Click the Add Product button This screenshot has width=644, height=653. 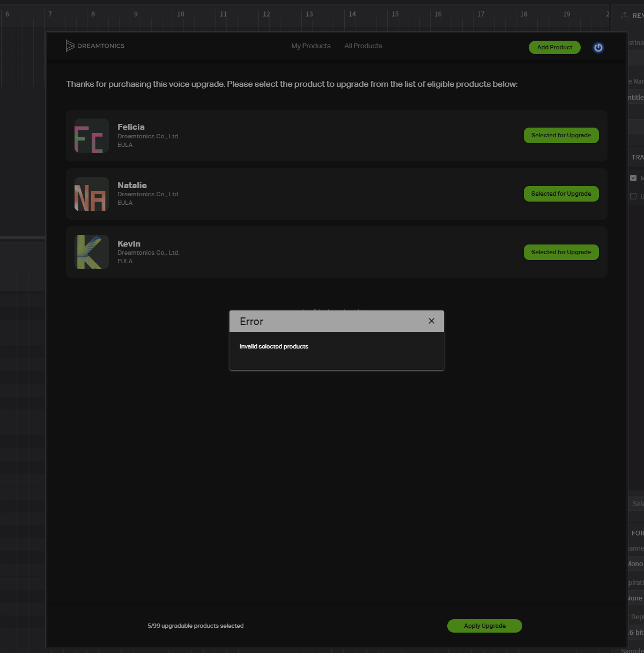click(554, 47)
